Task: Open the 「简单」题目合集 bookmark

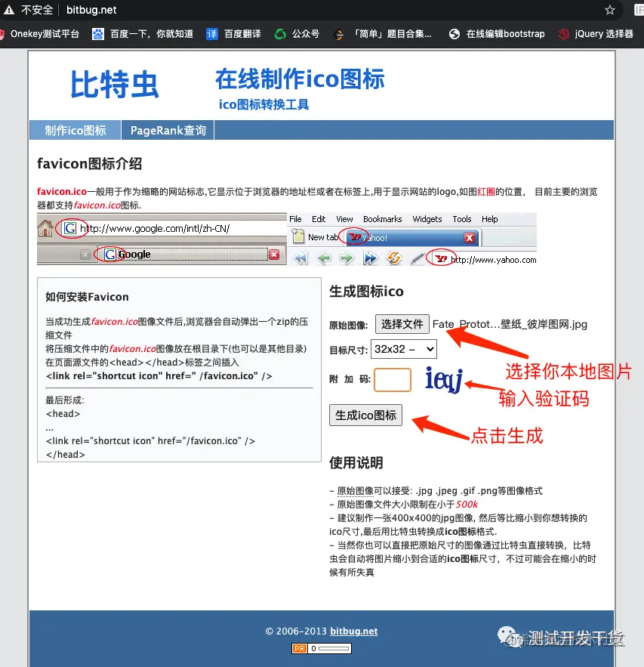Action: pyautogui.click(x=385, y=34)
